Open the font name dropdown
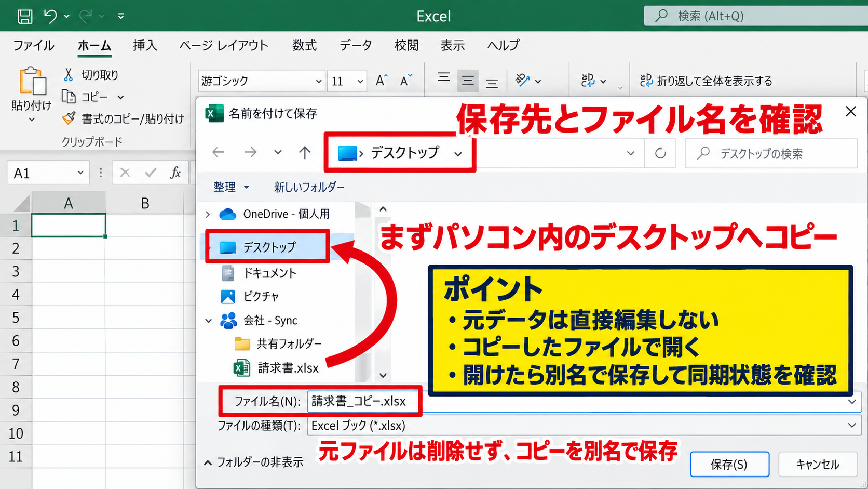868x489 pixels. tap(318, 82)
